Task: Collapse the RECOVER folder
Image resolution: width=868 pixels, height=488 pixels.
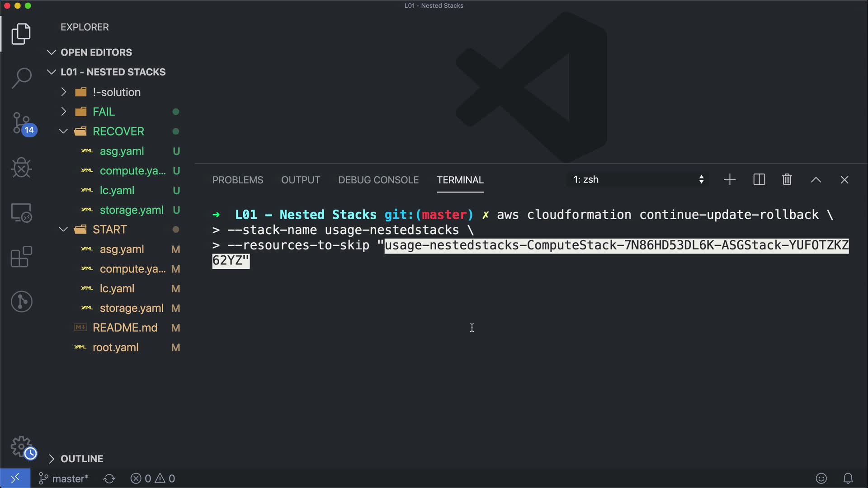Action: 118,131
